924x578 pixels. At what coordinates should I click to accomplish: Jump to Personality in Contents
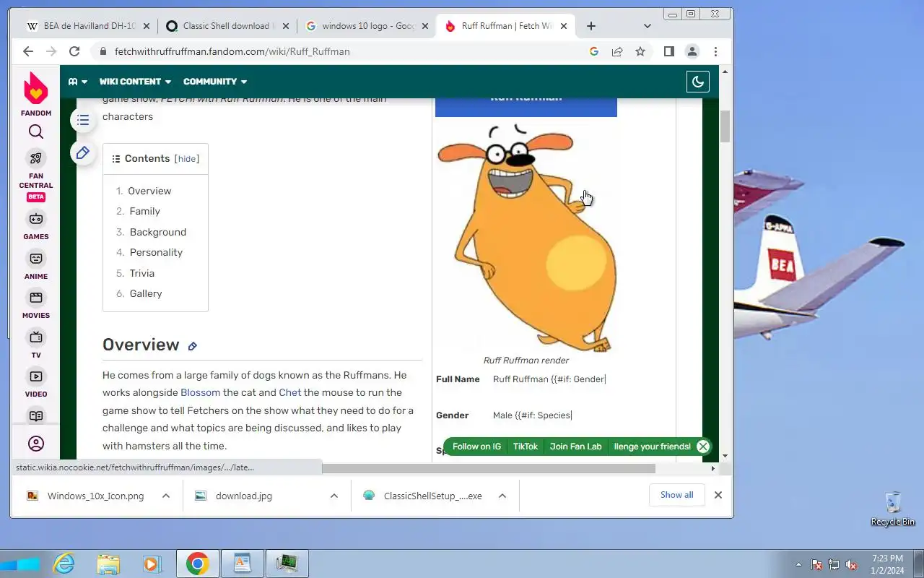pos(156,252)
